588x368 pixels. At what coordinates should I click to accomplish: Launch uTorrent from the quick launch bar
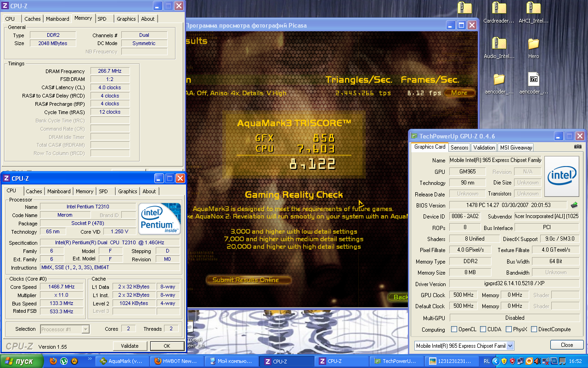(64, 361)
